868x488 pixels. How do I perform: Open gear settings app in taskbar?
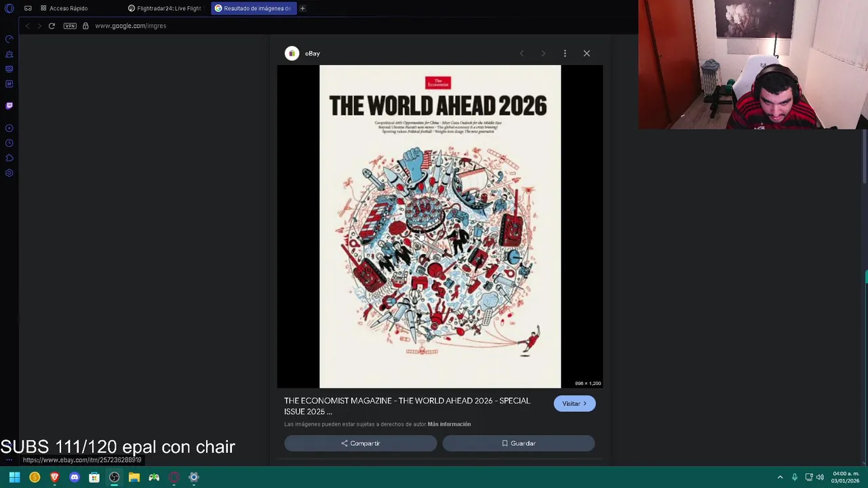(194, 477)
